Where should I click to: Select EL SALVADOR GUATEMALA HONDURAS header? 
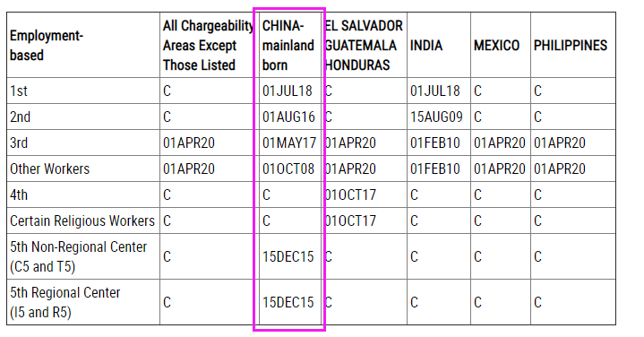click(x=364, y=45)
